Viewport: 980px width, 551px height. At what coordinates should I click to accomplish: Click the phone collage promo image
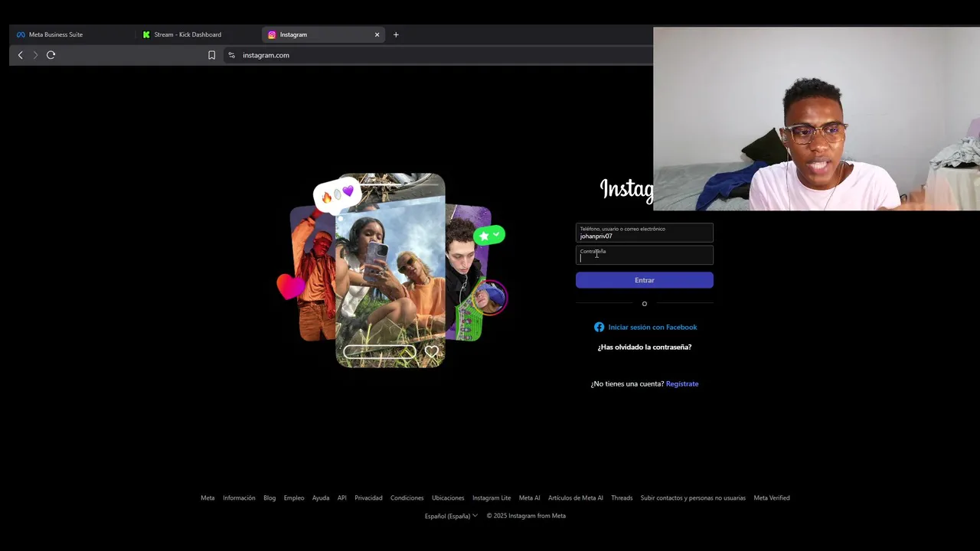pos(391,270)
